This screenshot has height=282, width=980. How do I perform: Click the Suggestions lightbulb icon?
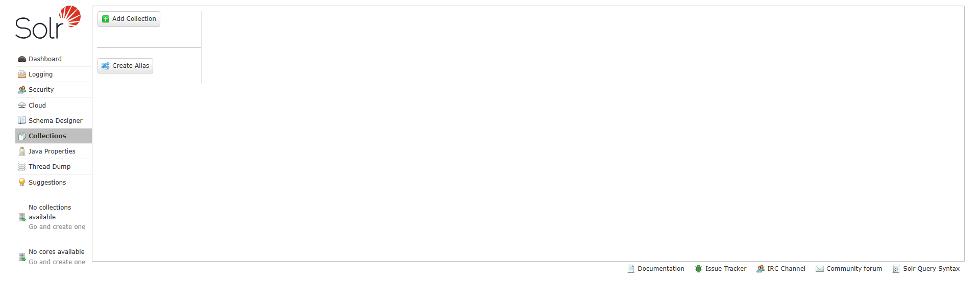(x=22, y=182)
